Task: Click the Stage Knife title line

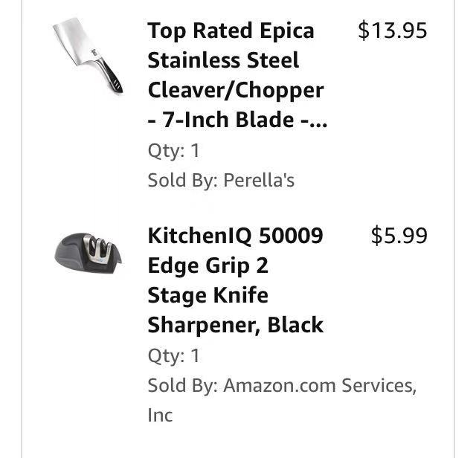Action: 208,295
